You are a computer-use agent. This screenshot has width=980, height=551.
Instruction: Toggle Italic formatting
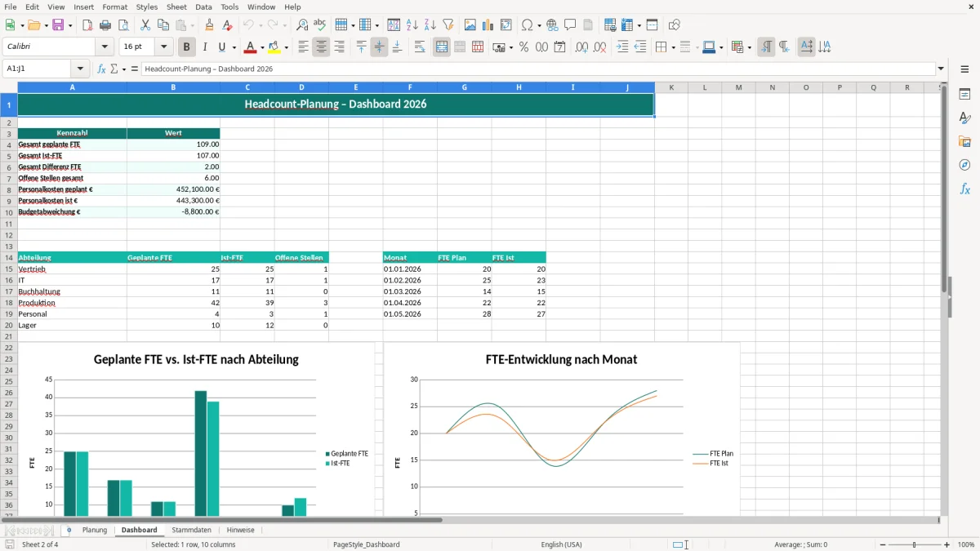click(x=204, y=47)
